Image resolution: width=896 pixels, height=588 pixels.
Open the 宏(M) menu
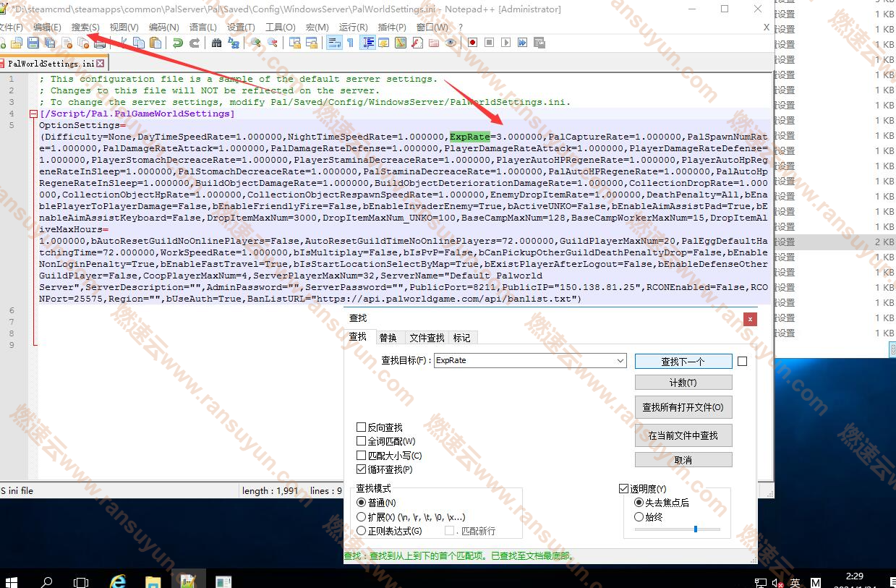[x=317, y=27]
